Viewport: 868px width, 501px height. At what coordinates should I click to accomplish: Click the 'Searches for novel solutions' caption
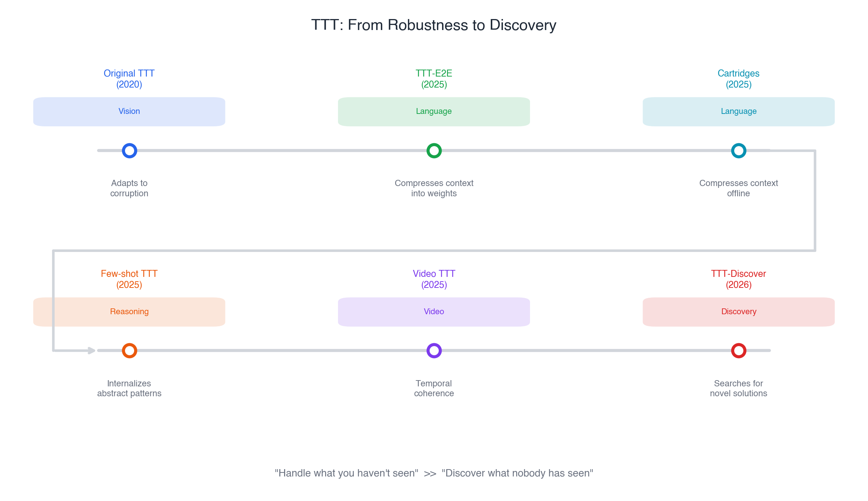pyautogui.click(x=739, y=388)
